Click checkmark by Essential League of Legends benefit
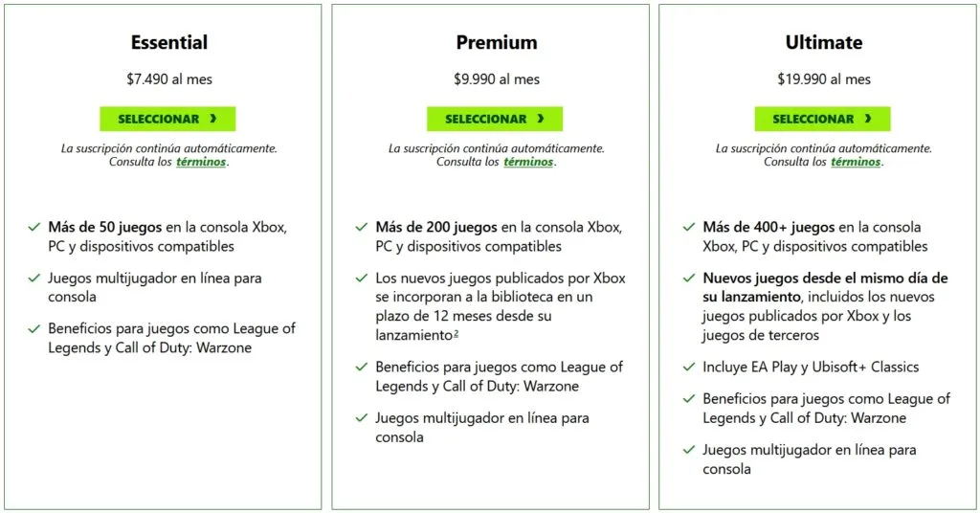Viewport: 980px width, 513px height. (34, 329)
